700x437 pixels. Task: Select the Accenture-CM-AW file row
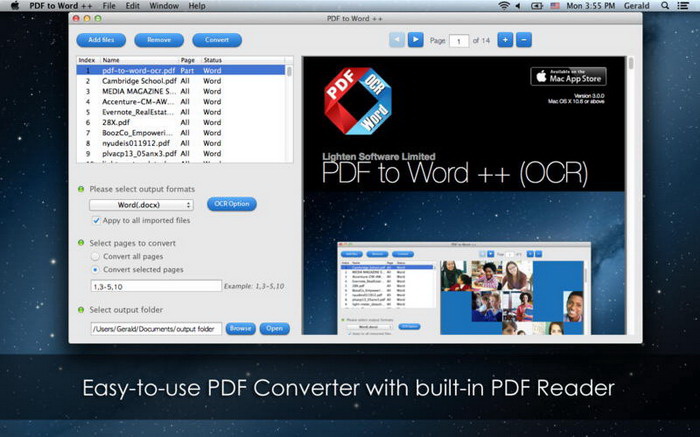181,102
